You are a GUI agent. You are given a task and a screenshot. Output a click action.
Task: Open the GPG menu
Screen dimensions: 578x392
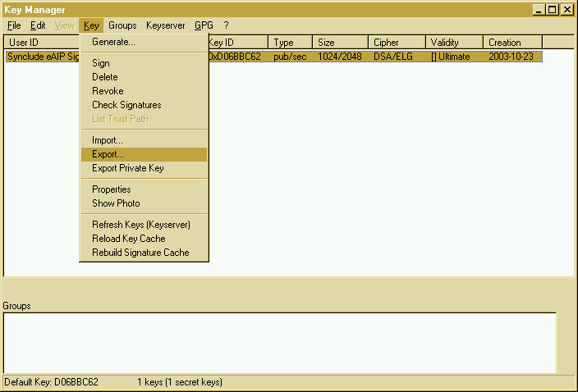coord(204,25)
